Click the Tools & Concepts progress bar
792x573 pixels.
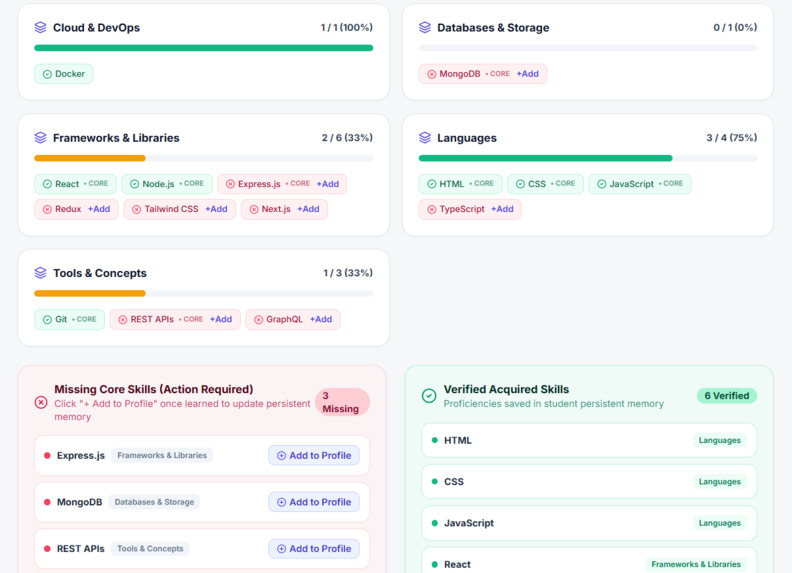pyautogui.click(x=204, y=294)
